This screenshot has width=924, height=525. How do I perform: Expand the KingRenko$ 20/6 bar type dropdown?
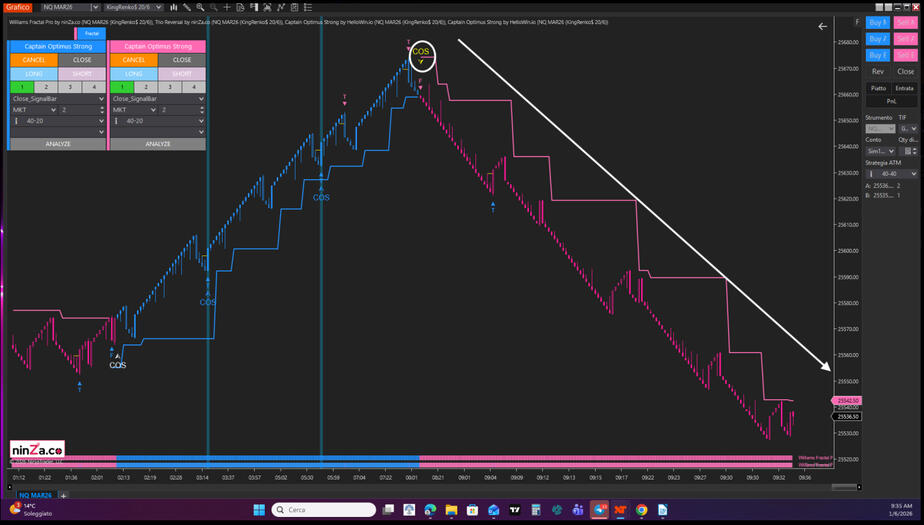pyautogui.click(x=133, y=7)
